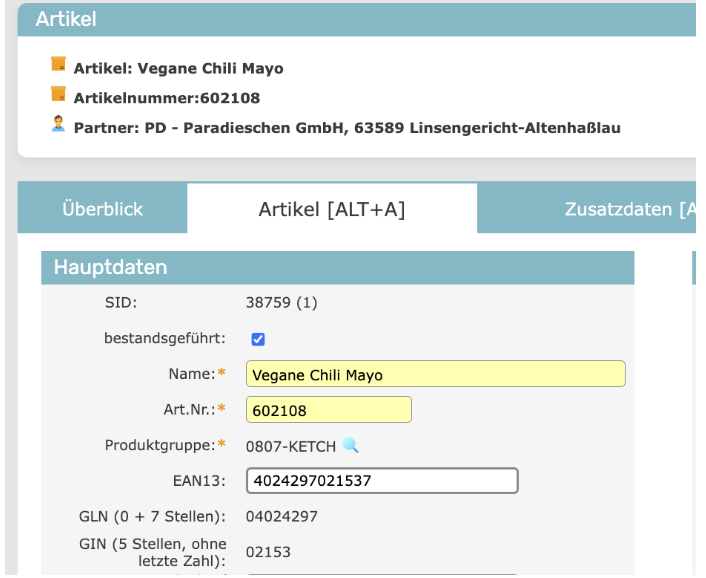Focus the Art.Nr. input field
The height and width of the screenshot is (578, 706).
[328, 410]
